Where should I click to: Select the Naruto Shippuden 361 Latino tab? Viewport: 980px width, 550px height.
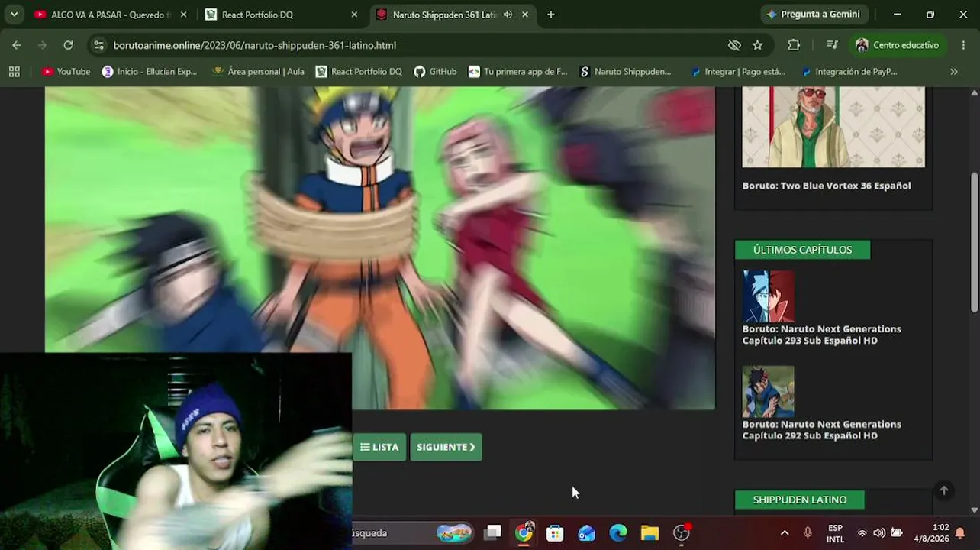(453, 15)
